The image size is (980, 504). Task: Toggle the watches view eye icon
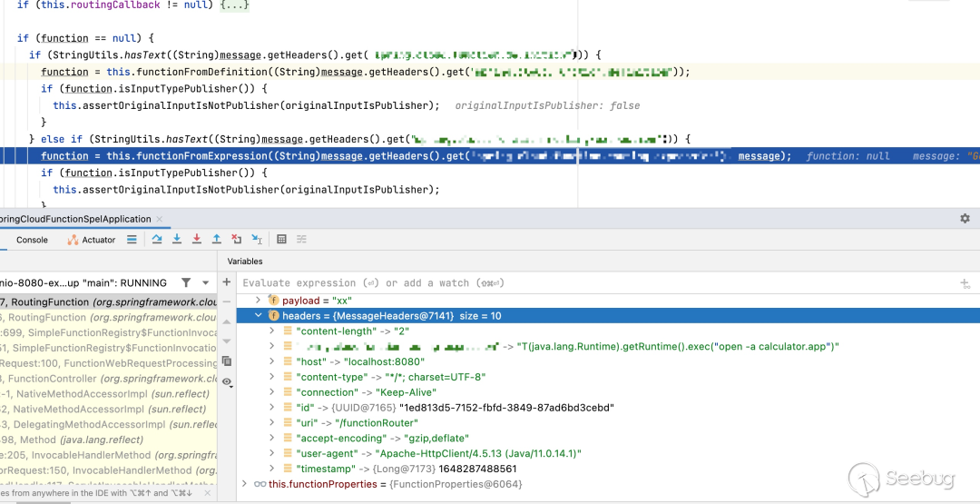tap(227, 382)
